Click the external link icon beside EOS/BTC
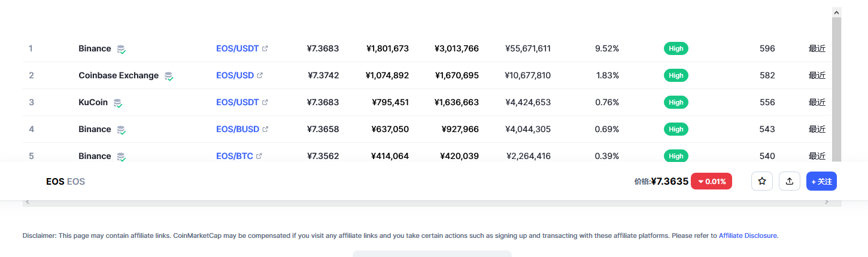The width and height of the screenshot is (868, 257). point(259,156)
